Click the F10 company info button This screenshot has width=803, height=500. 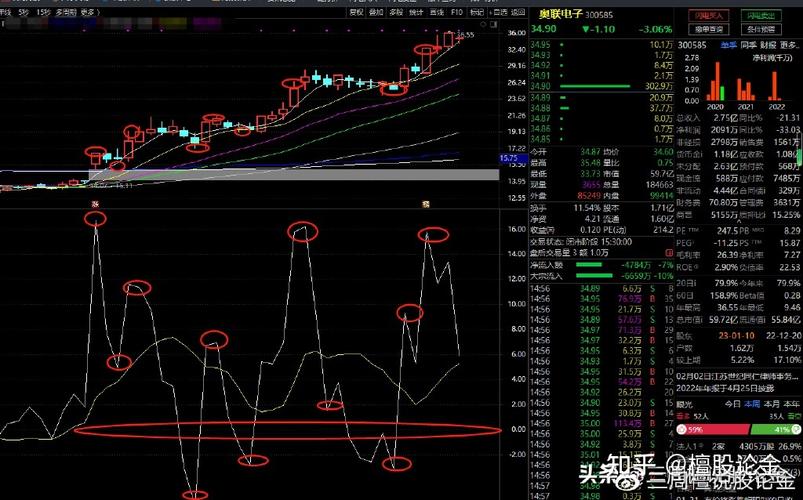[x=457, y=14]
